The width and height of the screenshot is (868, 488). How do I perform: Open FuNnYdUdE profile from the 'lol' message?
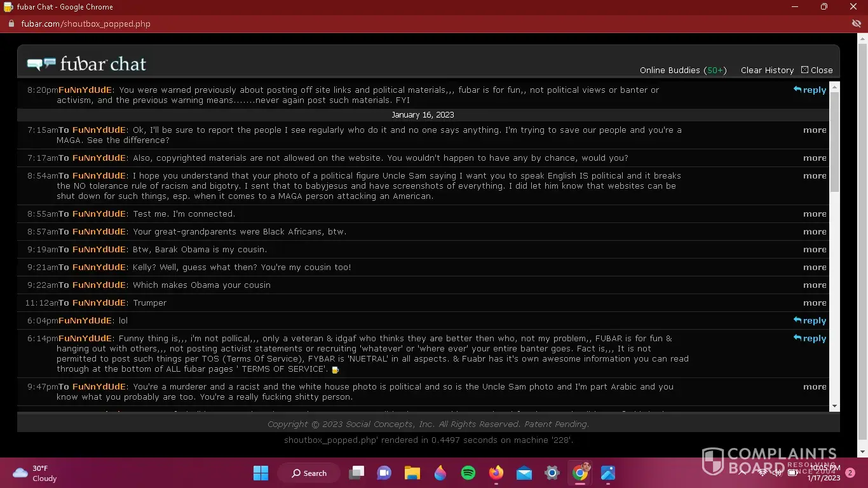(x=85, y=321)
